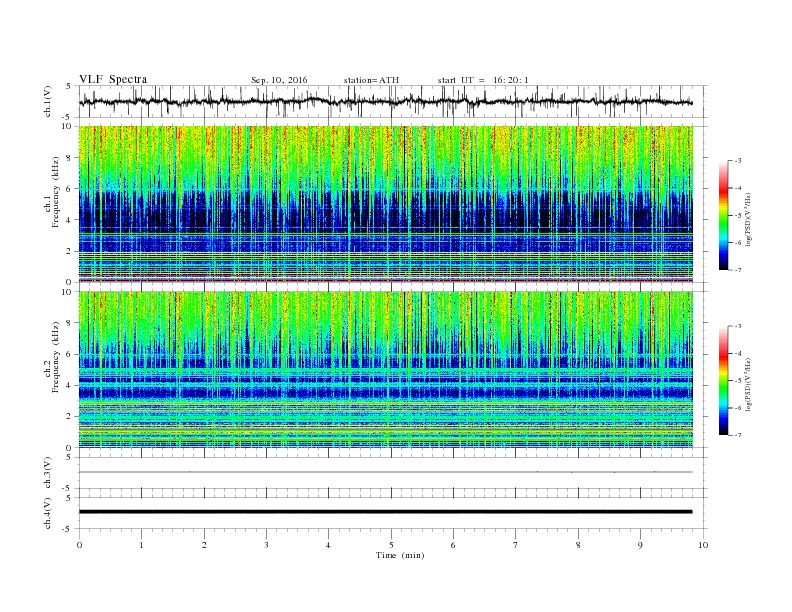The width and height of the screenshot is (792, 612).
Task: Click the "4" tick on the time axis
Action: click(x=328, y=545)
